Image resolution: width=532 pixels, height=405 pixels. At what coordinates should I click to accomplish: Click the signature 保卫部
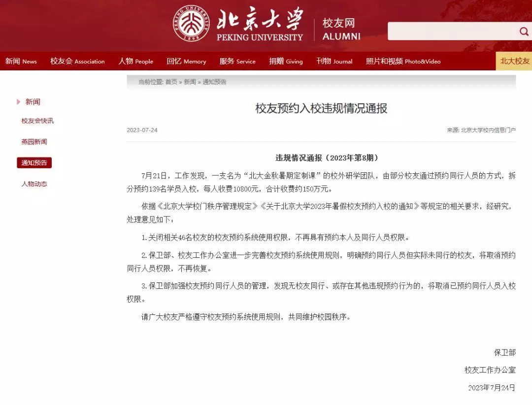[505, 352]
